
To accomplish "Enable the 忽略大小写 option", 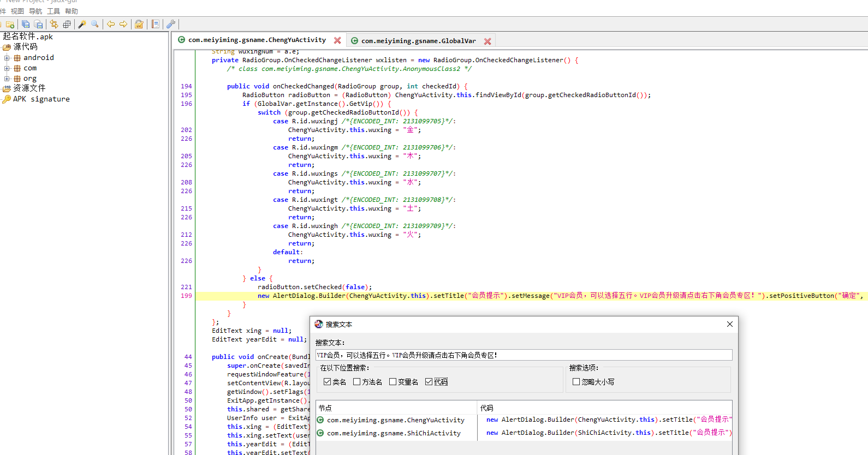I will [576, 382].
